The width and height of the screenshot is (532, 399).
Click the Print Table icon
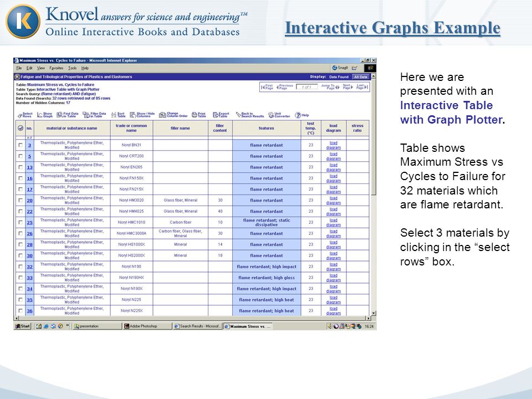coord(199,115)
